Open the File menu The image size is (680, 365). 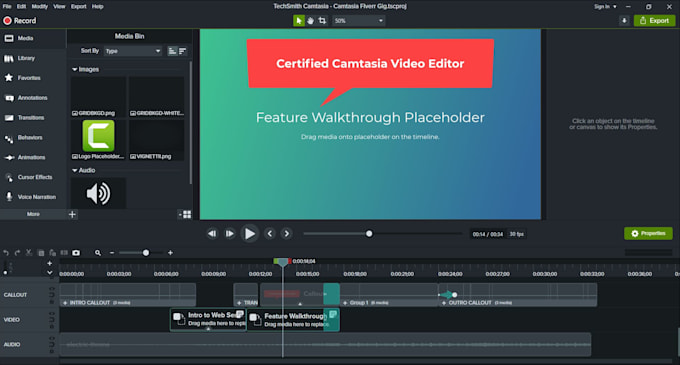click(x=7, y=7)
